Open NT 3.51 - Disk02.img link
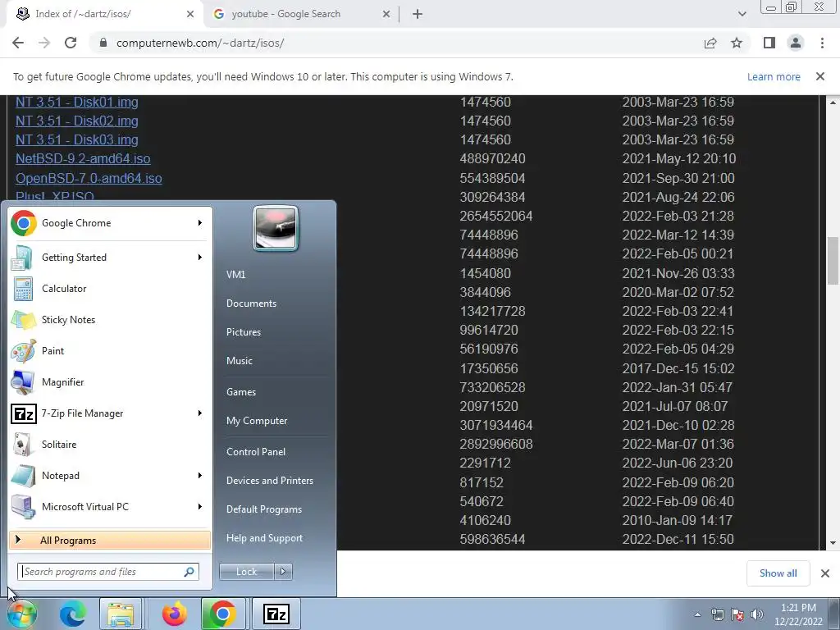Screen dimensions: 840x630 tap(76, 121)
